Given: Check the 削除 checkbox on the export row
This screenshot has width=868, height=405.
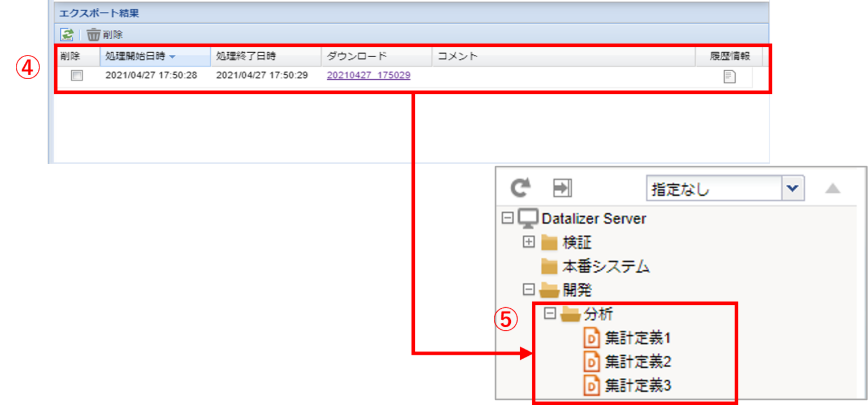Looking at the screenshot, I should (77, 76).
